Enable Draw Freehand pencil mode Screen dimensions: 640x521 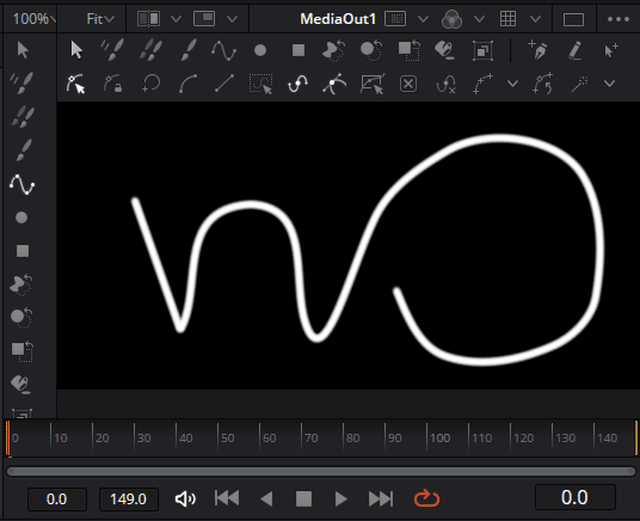[x=575, y=51]
